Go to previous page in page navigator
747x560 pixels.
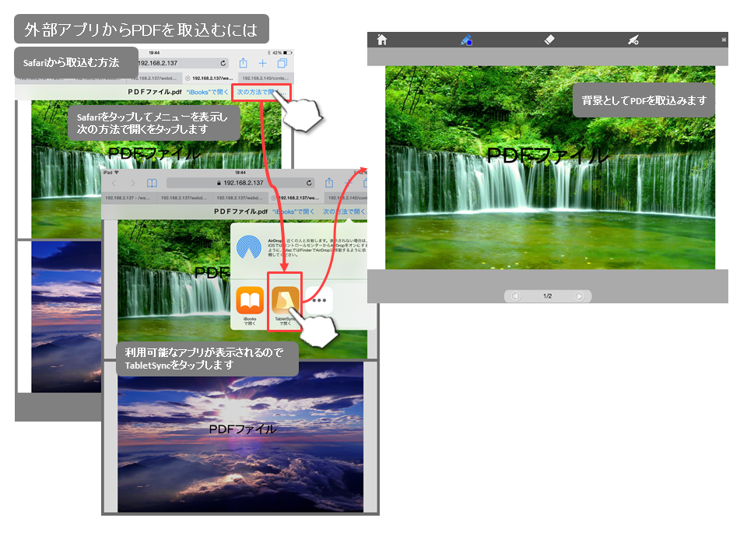click(x=515, y=296)
